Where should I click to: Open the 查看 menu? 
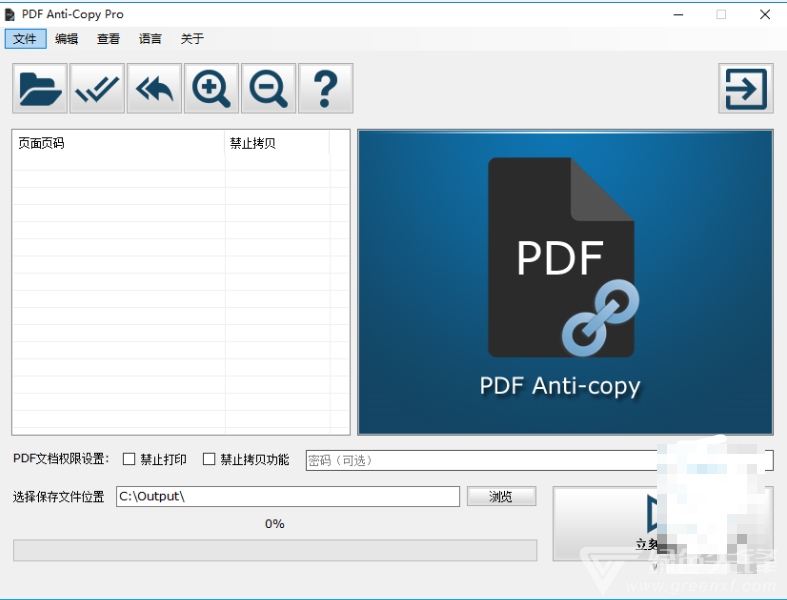(x=108, y=39)
